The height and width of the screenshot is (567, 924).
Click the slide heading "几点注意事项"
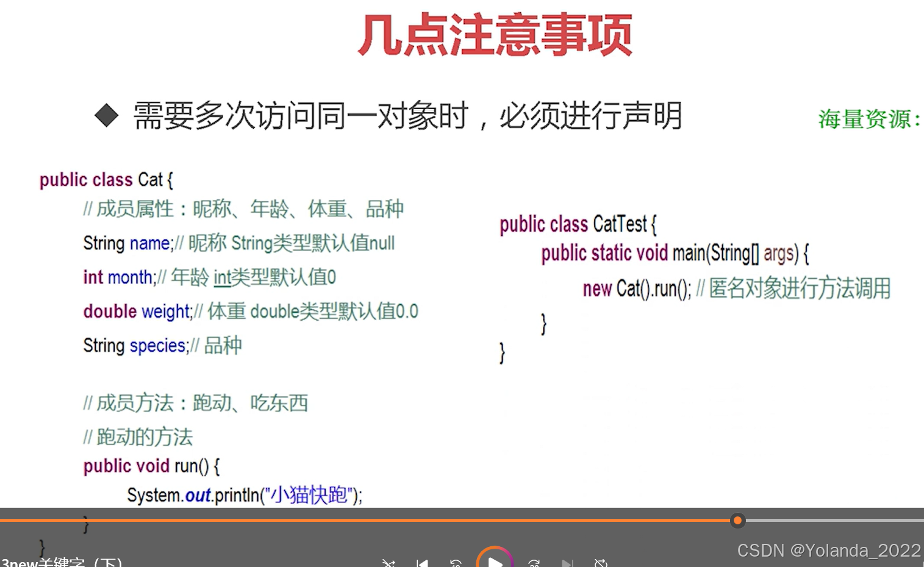tap(495, 35)
